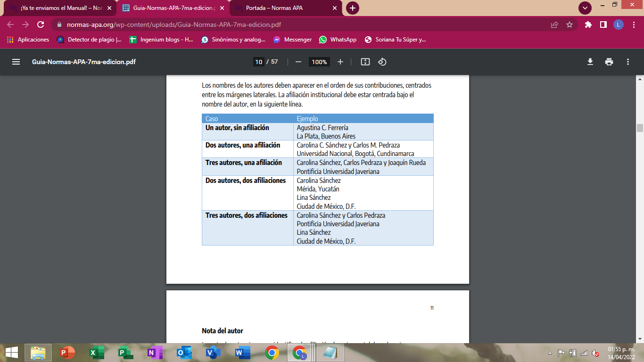Click the muted volume tray icon
This screenshot has height=362, width=644.
596,353
